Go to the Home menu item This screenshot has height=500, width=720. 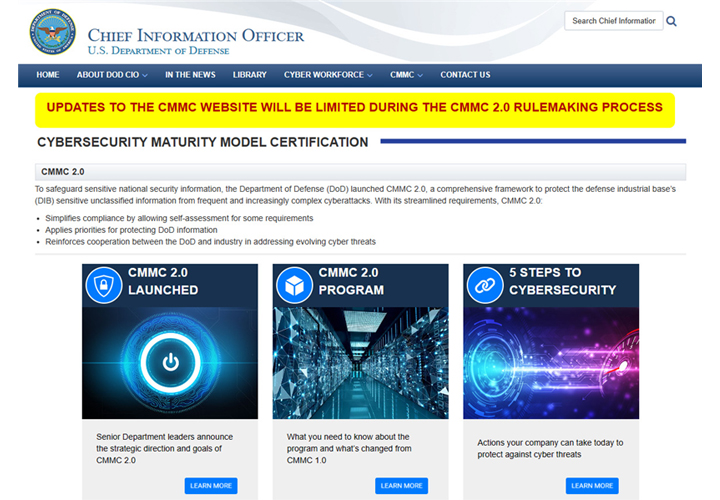click(x=48, y=75)
